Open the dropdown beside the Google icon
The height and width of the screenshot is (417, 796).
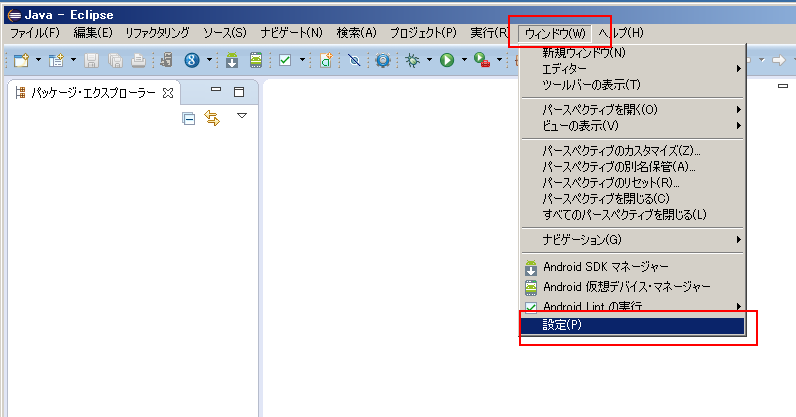209,60
